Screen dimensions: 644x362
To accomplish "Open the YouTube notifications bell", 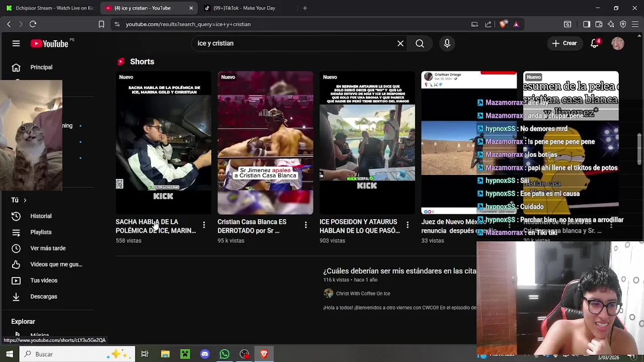I will pos(595,43).
